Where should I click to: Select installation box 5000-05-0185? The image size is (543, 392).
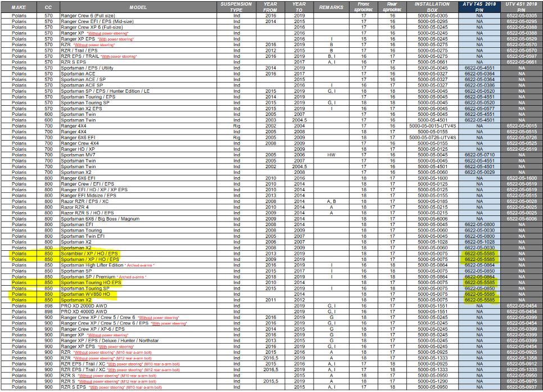click(x=432, y=201)
